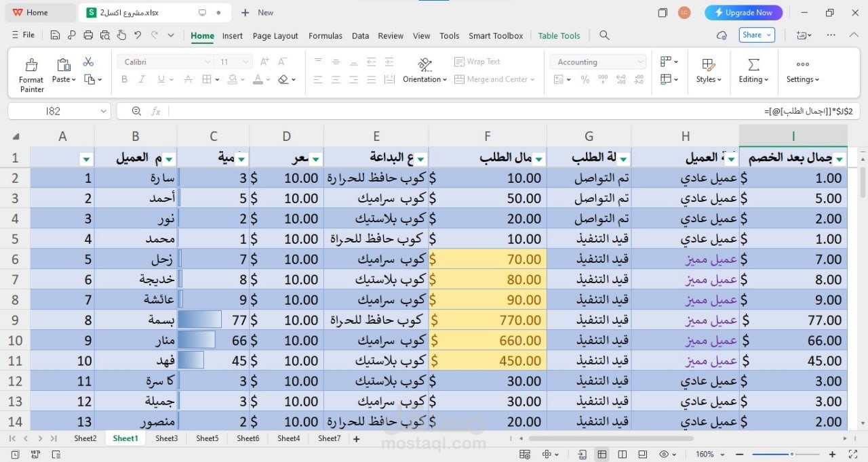This screenshot has width=868, height=462.
Task: Open the Accounting number format dropdown
Action: click(x=640, y=62)
